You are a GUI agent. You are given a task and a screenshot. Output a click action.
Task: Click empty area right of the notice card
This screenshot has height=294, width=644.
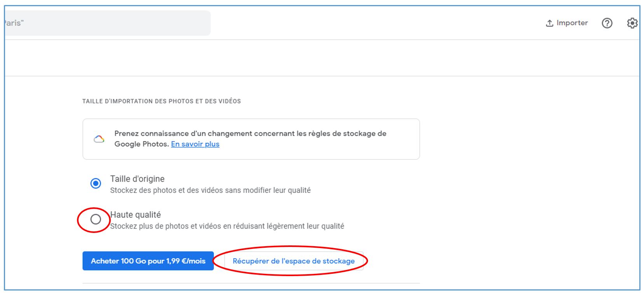tap(529, 139)
